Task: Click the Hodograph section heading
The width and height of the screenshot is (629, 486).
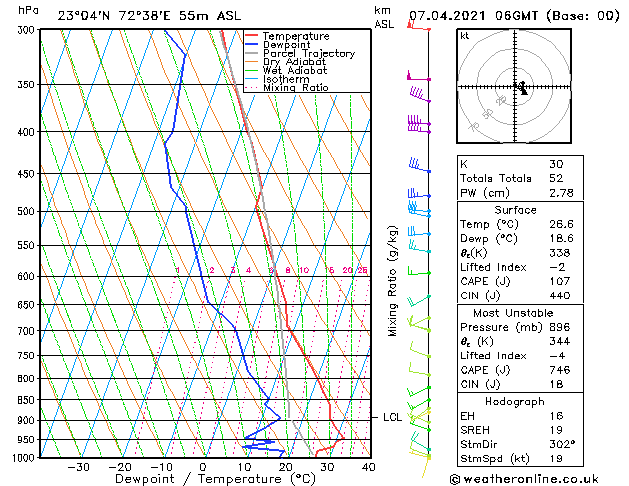Action: point(515,401)
